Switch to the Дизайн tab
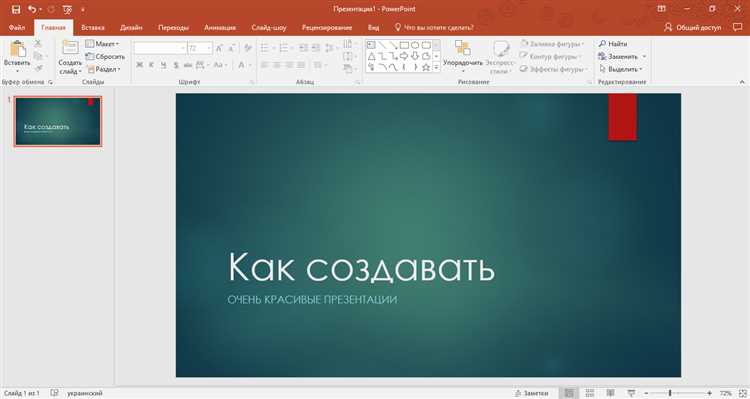The height and width of the screenshot is (399, 750). tap(131, 28)
